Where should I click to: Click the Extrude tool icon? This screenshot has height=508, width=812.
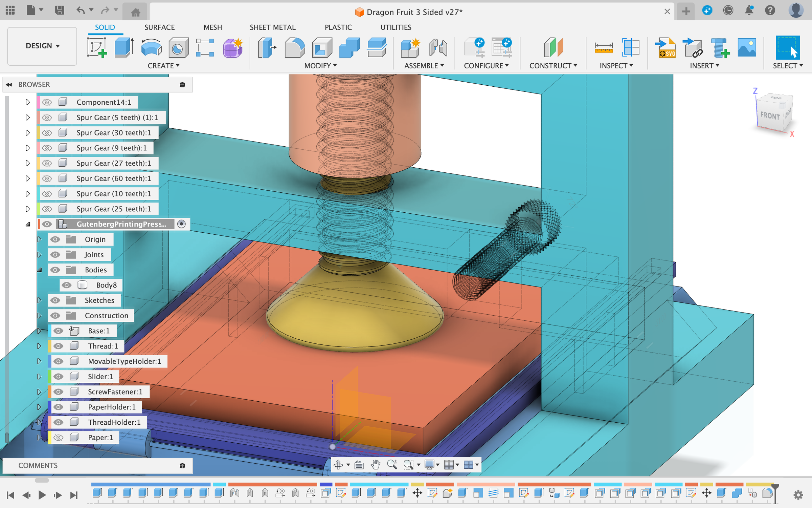[x=123, y=47]
